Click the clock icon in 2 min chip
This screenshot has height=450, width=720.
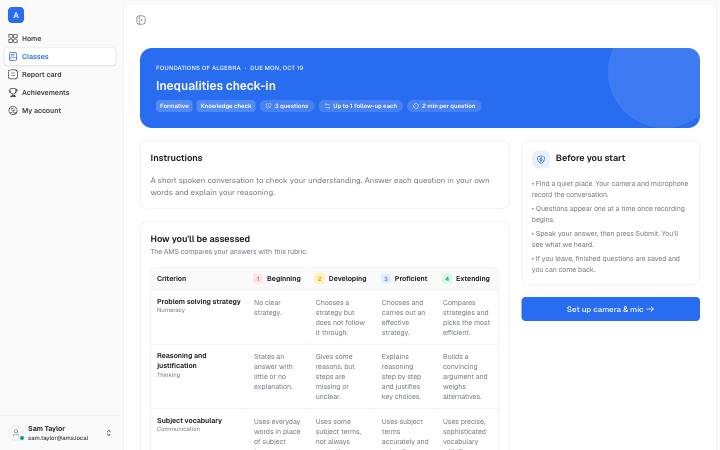click(416, 106)
